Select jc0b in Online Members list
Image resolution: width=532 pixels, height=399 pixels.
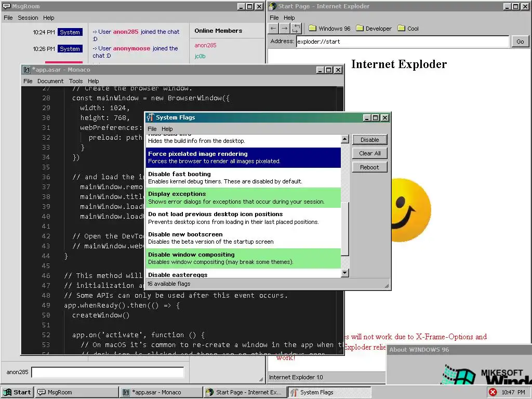(200, 56)
